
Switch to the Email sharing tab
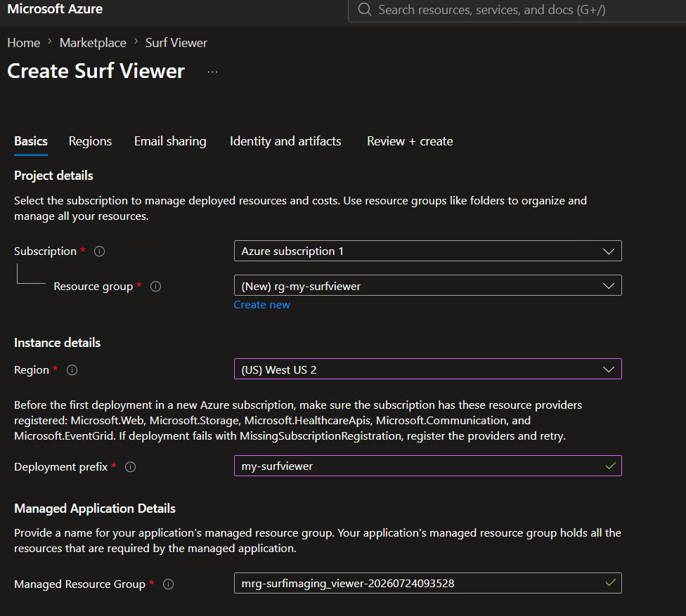pos(170,141)
